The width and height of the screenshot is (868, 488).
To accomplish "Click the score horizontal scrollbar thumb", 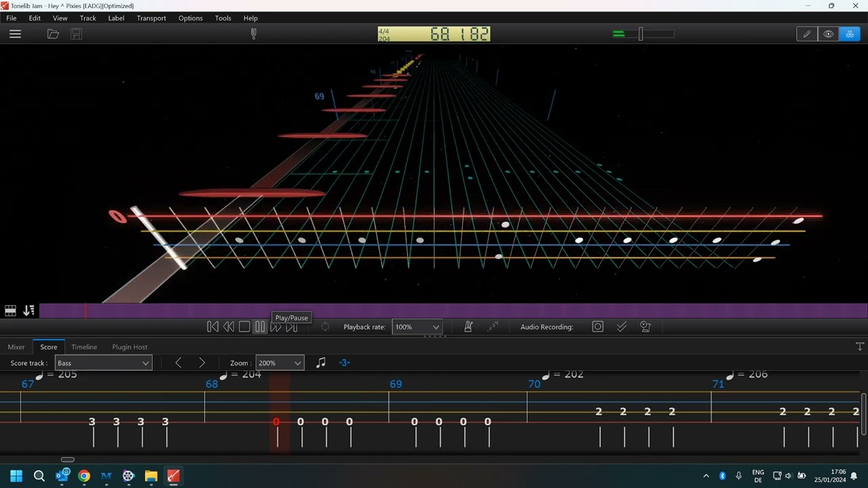I will point(68,460).
